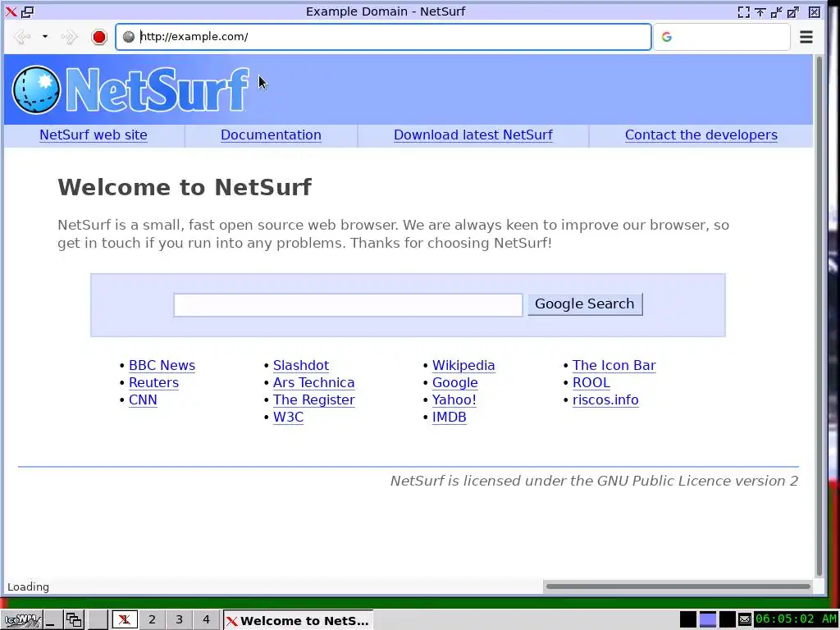The height and width of the screenshot is (630, 840).
Task: Open the Ars Technica link
Action: [x=314, y=382]
